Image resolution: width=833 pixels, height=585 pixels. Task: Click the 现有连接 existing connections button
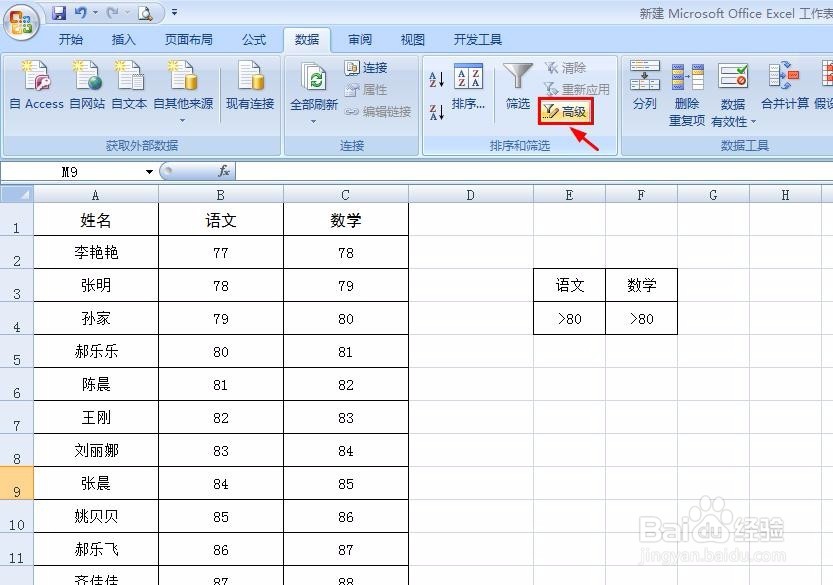[249, 85]
